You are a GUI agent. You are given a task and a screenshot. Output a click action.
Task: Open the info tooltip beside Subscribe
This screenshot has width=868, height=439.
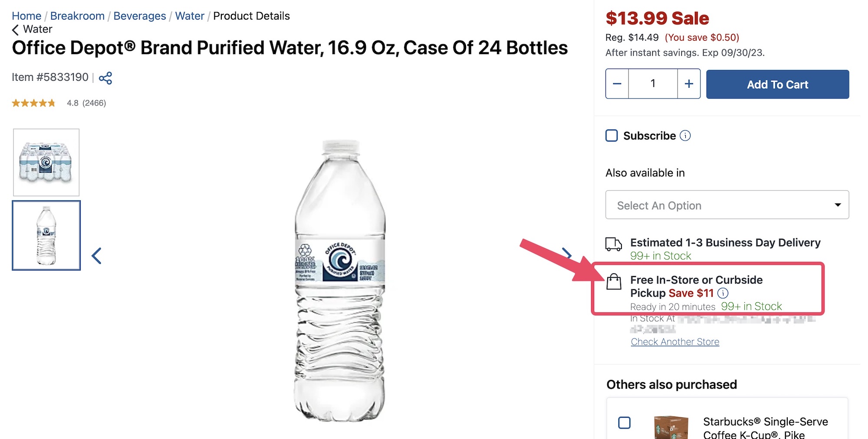click(685, 136)
